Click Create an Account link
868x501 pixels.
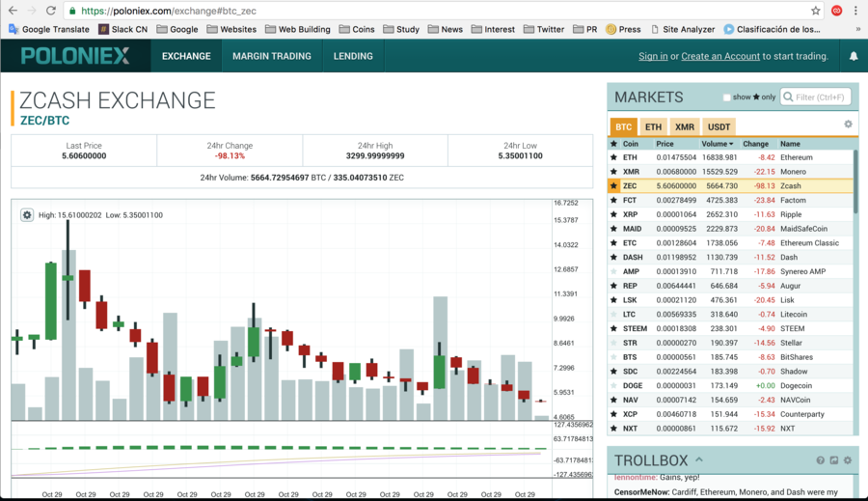(720, 56)
